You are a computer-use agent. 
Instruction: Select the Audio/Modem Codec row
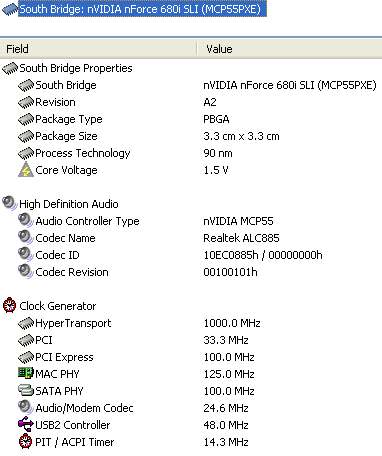pyautogui.click(x=191, y=408)
